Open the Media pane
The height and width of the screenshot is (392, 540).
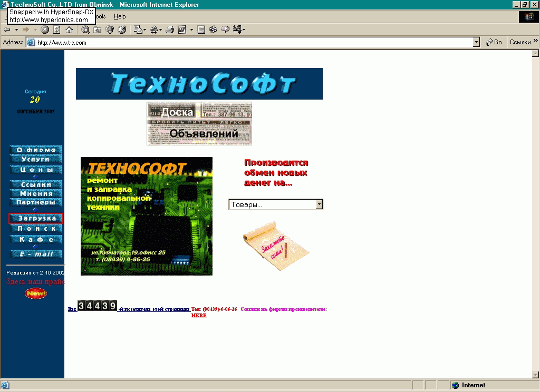pyautogui.click(x=110, y=30)
